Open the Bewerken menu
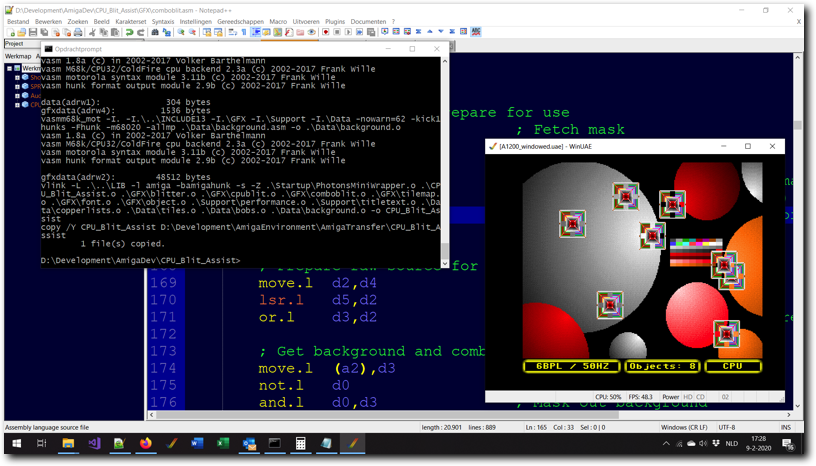The image size is (816, 466). pyautogui.click(x=48, y=21)
